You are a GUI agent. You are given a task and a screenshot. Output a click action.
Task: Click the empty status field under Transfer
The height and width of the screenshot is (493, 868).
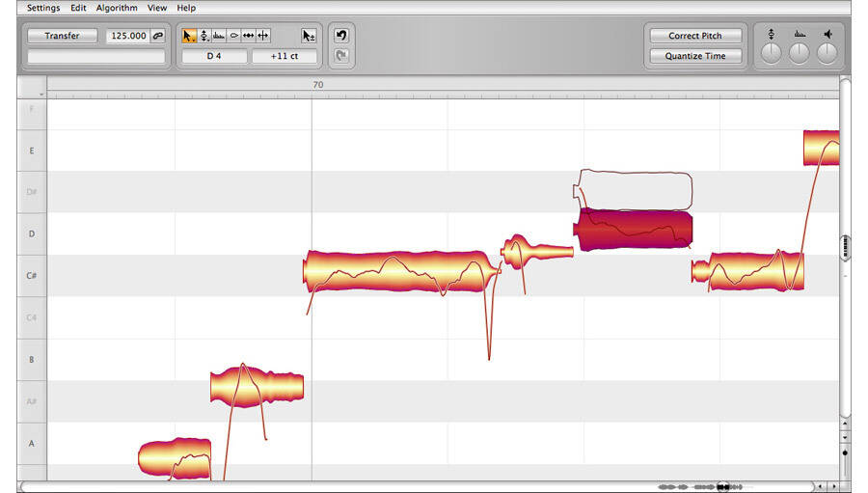96,57
